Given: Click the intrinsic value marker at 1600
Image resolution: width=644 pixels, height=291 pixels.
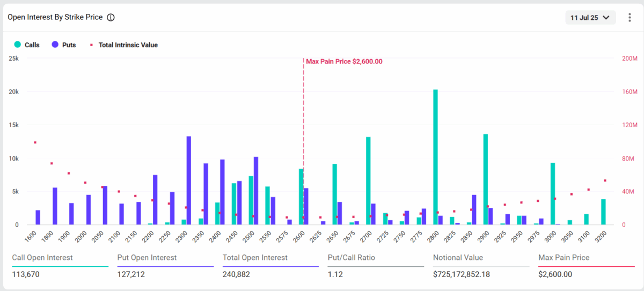Looking at the screenshot, I should point(35,142).
